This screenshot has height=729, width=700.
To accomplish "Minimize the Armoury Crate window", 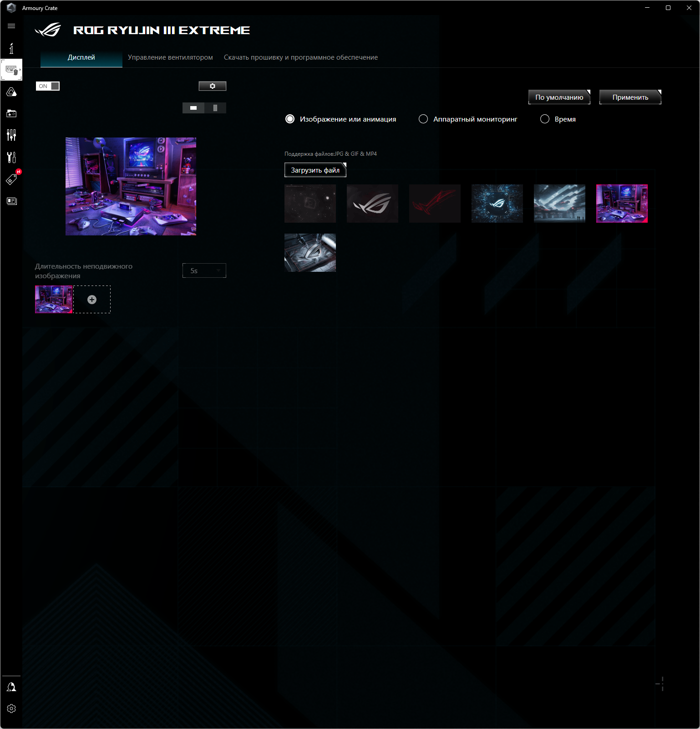I will pyautogui.click(x=647, y=8).
